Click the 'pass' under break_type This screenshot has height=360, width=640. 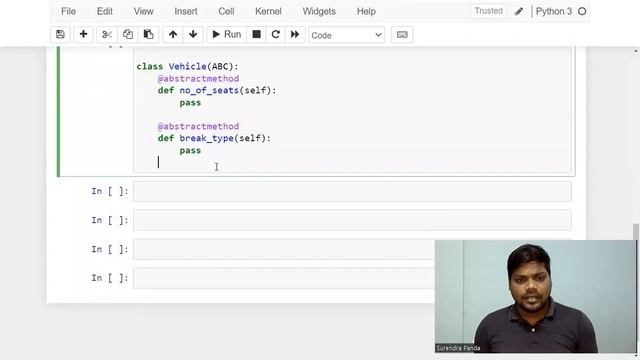190,150
